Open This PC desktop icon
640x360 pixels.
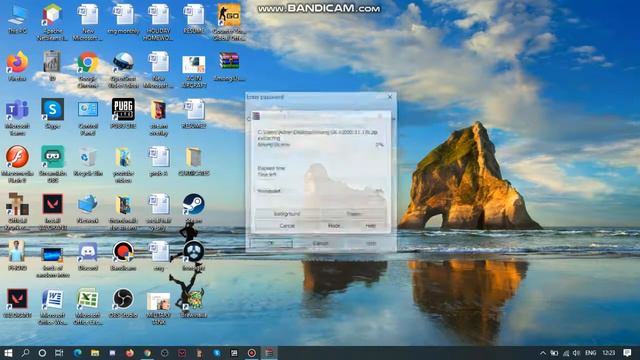tap(17, 19)
